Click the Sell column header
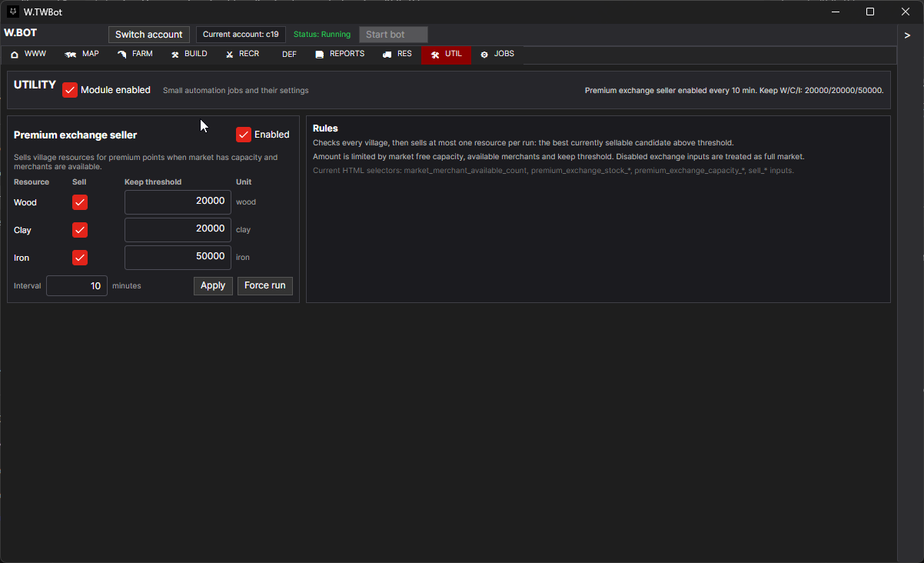Screen dimensions: 924x563 click(x=79, y=182)
